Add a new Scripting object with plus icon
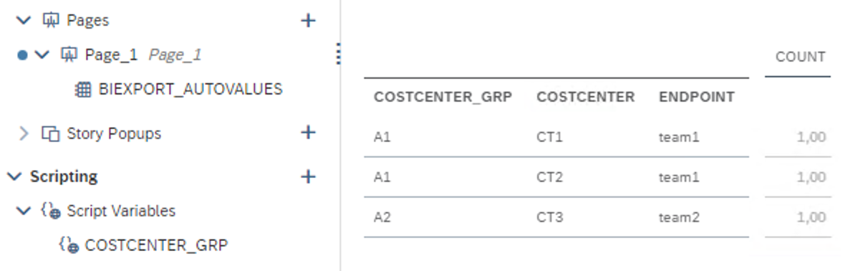The width and height of the screenshot is (868, 271). (308, 176)
